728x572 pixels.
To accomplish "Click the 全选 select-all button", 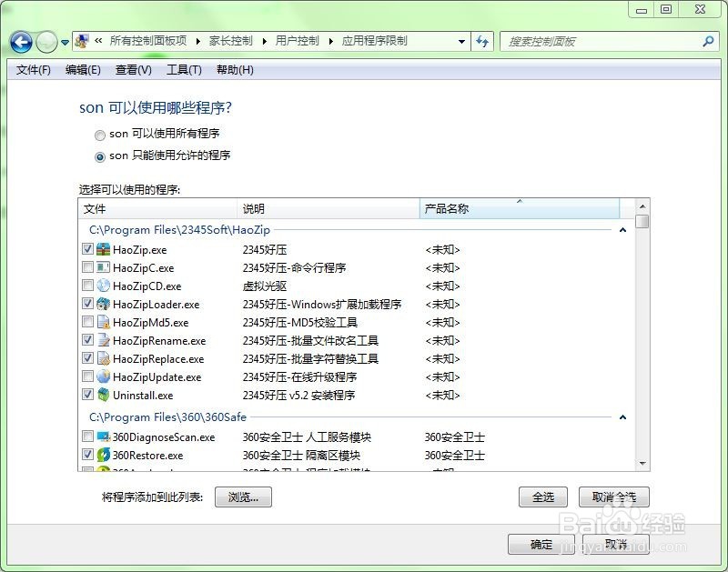I will pos(543,497).
